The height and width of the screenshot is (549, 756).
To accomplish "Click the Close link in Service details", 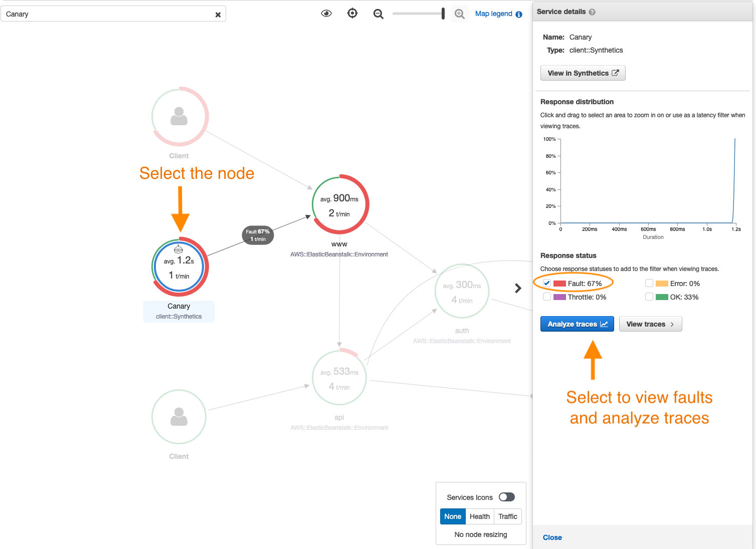I will pyautogui.click(x=552, y=537).
